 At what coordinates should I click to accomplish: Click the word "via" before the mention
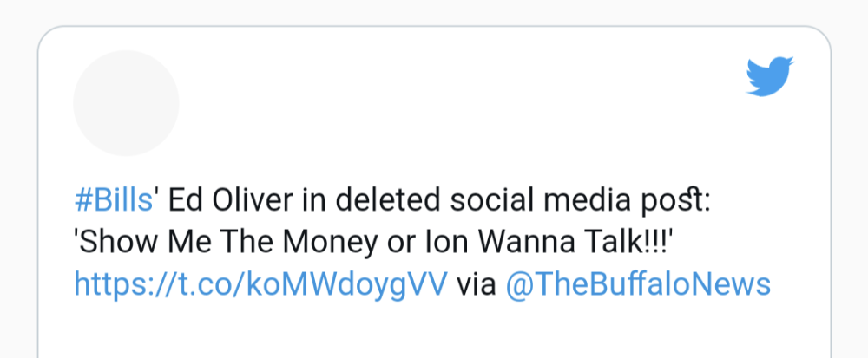[476, 285]
